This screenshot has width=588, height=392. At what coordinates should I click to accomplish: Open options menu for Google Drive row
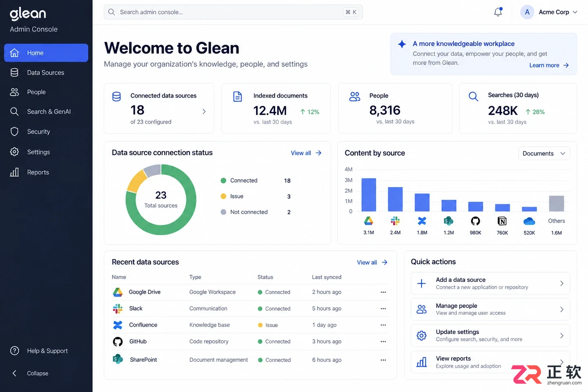coord(383,292)
